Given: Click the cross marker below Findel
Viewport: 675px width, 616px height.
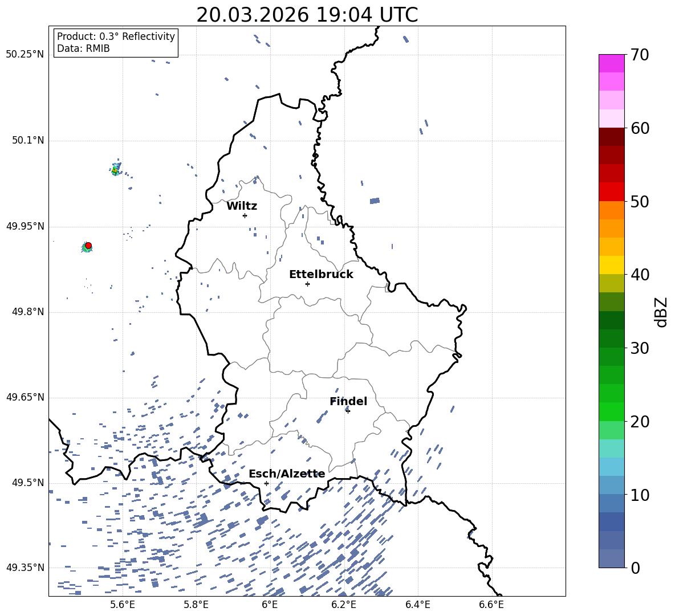Looking at the screenshot, I should click(348, 411).
